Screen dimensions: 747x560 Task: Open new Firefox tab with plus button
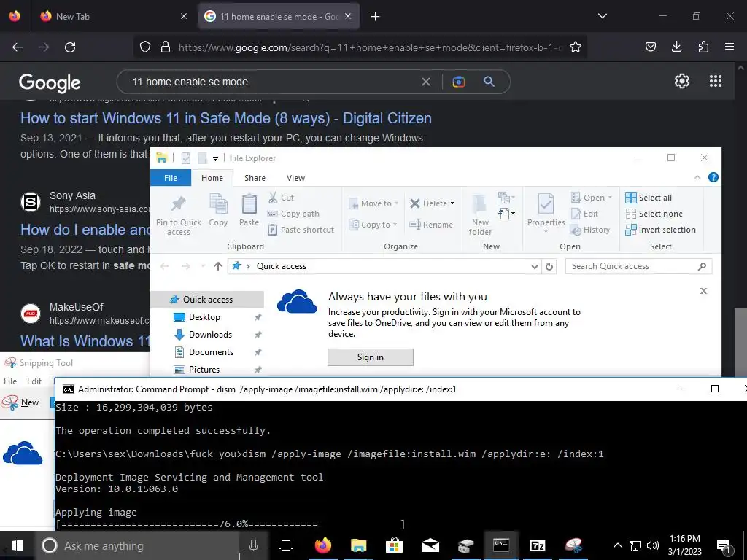(376, 16)
